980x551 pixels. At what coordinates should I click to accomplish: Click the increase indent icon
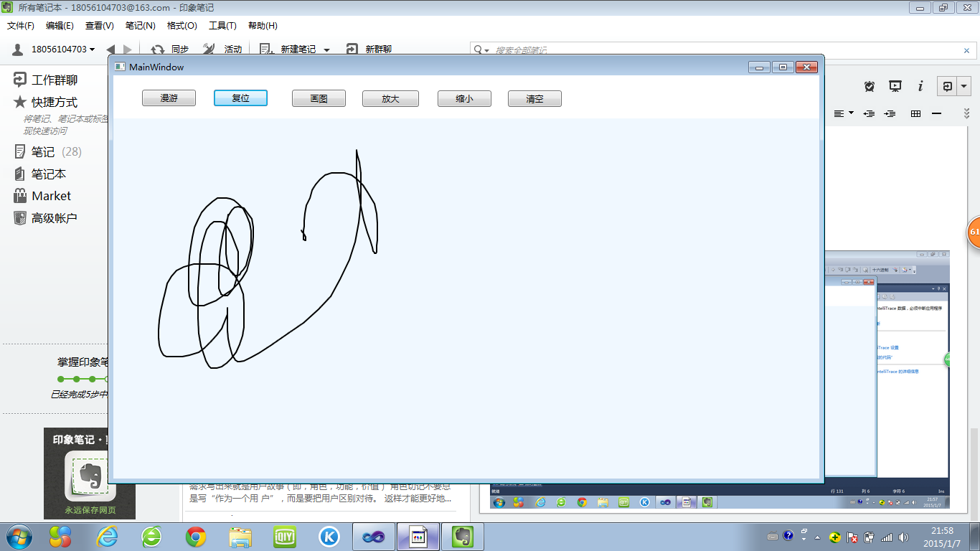pyautogui.click(x=890, y=113)
